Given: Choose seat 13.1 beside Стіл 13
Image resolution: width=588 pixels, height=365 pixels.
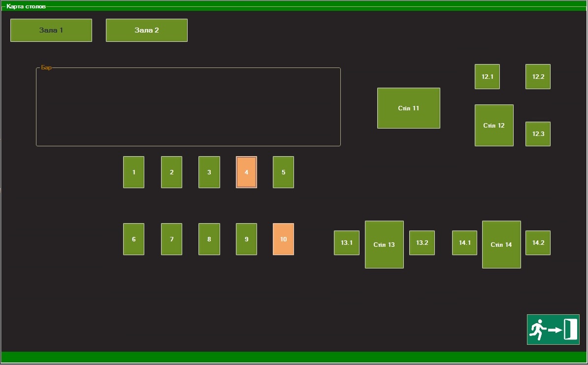Looking at the screenshot, I should 347,243.
